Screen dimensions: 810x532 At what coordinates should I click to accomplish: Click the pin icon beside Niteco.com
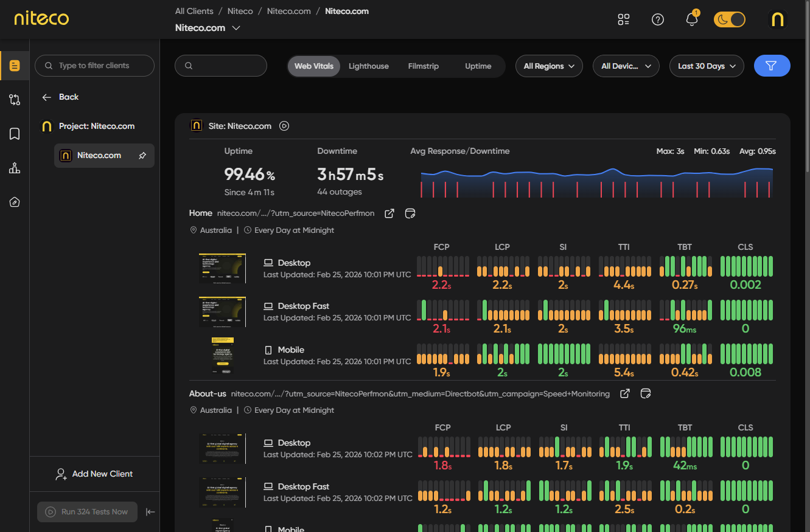[142, 156]
